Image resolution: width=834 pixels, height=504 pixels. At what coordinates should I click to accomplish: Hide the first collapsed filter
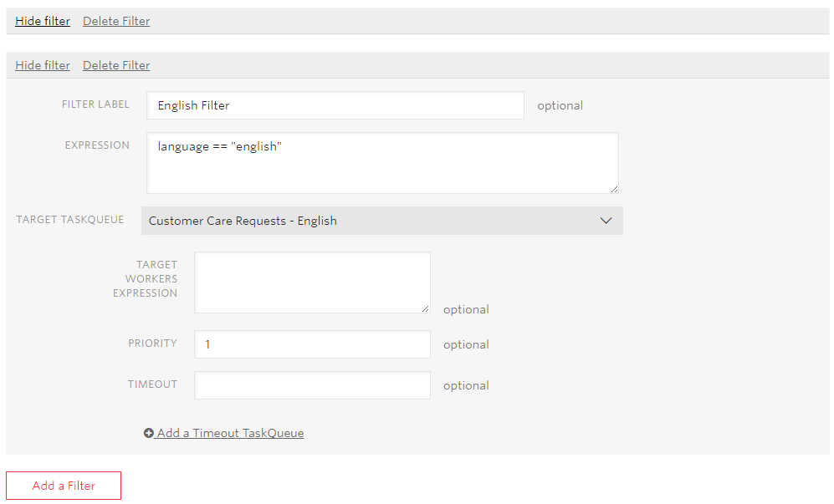pos(43,21)
